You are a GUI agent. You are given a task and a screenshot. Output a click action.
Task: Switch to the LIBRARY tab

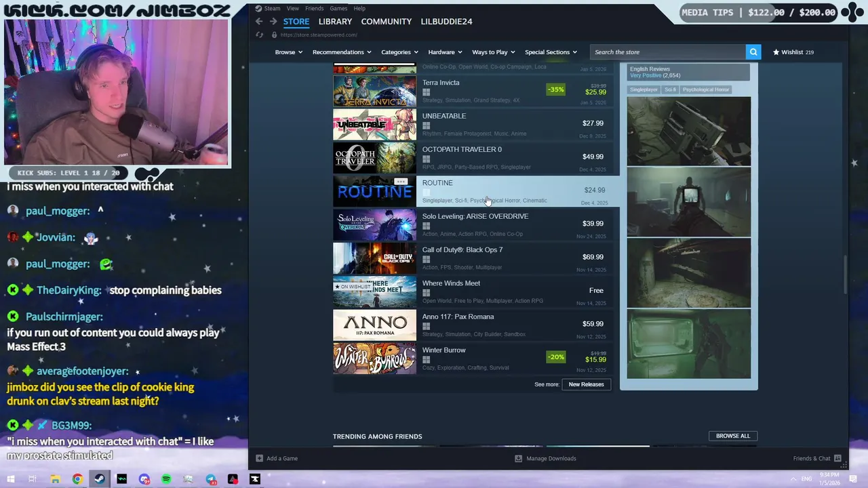pos(335,22)
